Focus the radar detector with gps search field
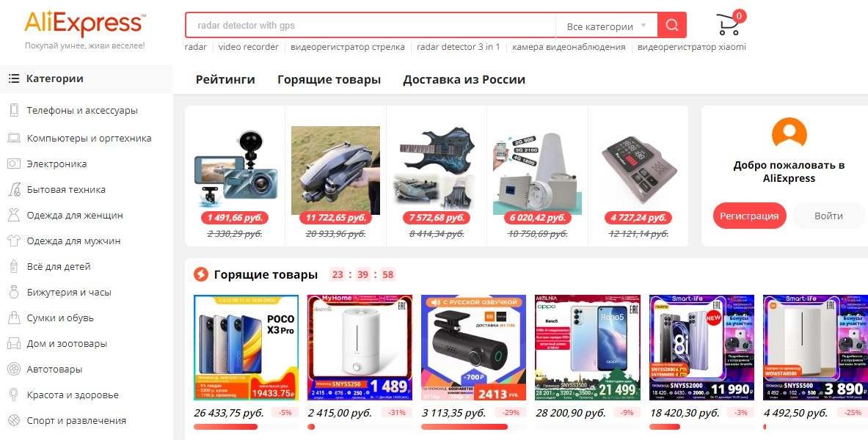Viewport: 868px width, 440px height. coord(371,26)
